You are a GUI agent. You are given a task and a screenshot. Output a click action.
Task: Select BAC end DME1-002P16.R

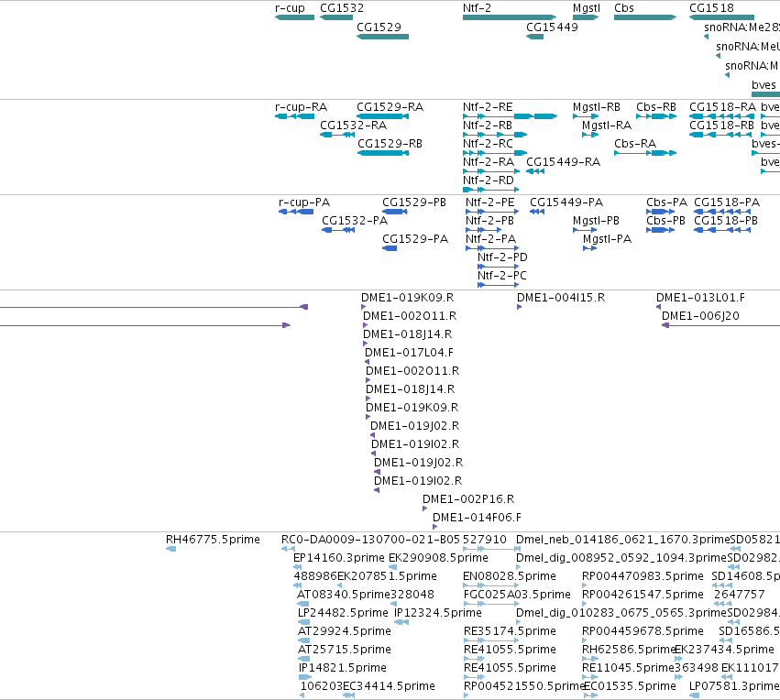coord(468,499)
